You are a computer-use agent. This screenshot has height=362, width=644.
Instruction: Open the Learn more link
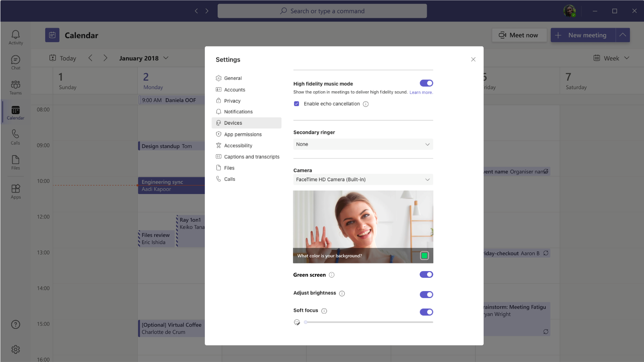tap(421, 92)
